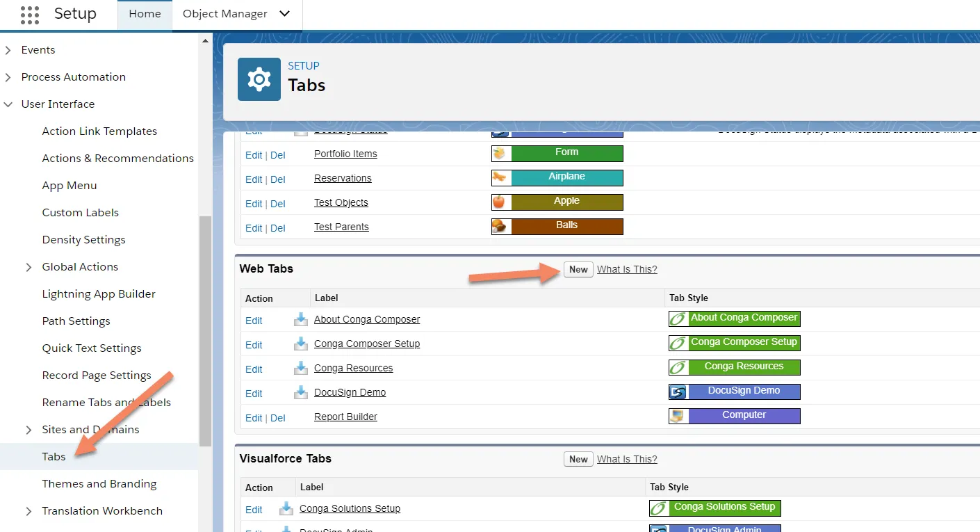Click the Airplane tab style icon

click(501, 177)
